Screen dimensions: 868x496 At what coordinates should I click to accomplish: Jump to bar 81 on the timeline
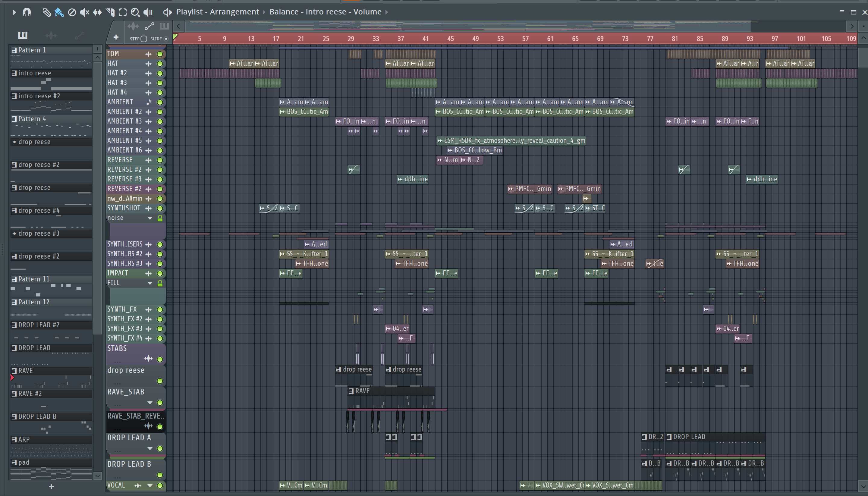click(x=675, y=39)
